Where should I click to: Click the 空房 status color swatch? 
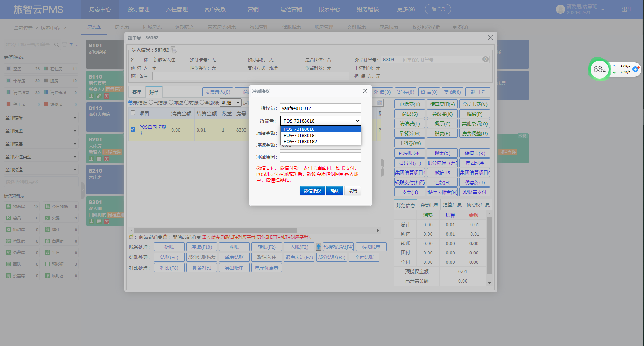pos(8,68)
